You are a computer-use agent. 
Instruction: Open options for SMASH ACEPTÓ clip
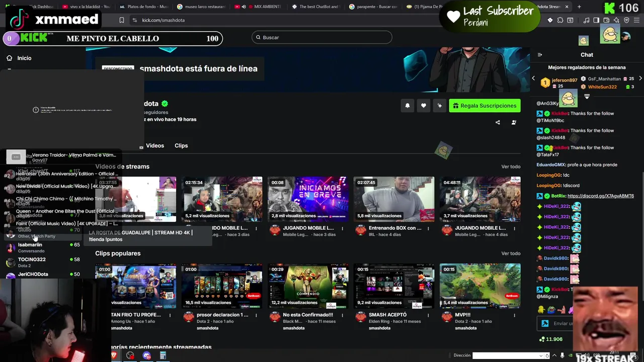coord(428,315)
